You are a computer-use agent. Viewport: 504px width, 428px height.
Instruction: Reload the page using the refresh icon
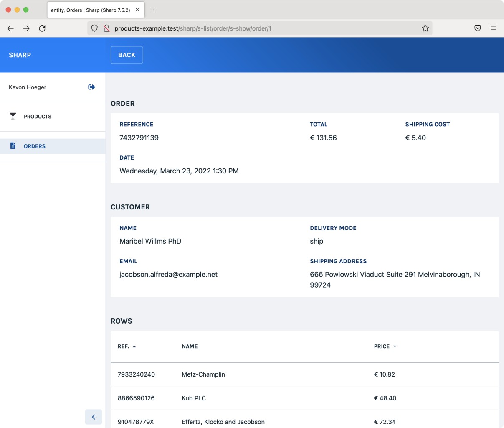(x=42, y=28)
